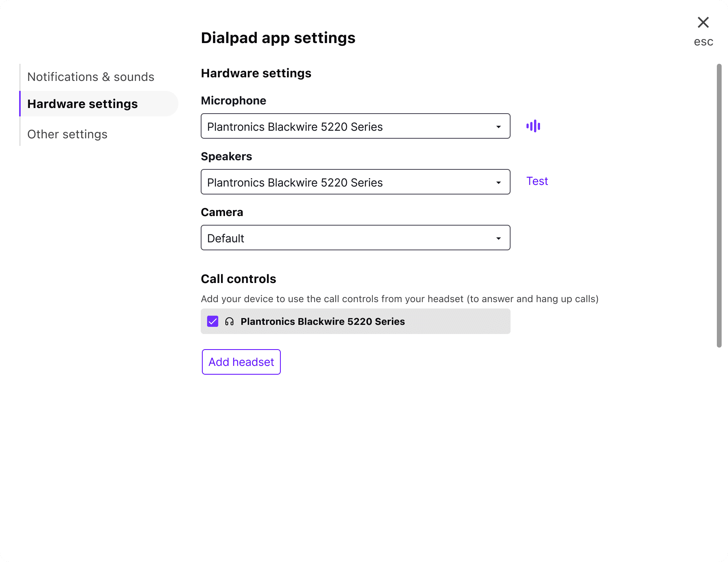Click the Speakers dropdown caret arrow
The image size is (728, 562).
point(498,183)
